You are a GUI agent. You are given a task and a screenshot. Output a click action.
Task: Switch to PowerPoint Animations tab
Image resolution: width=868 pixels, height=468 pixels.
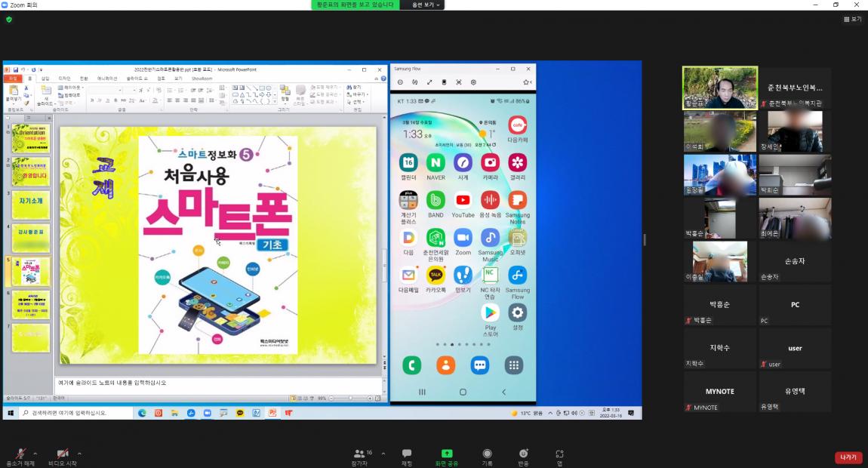pyautogui.click(x=107, y=79)
